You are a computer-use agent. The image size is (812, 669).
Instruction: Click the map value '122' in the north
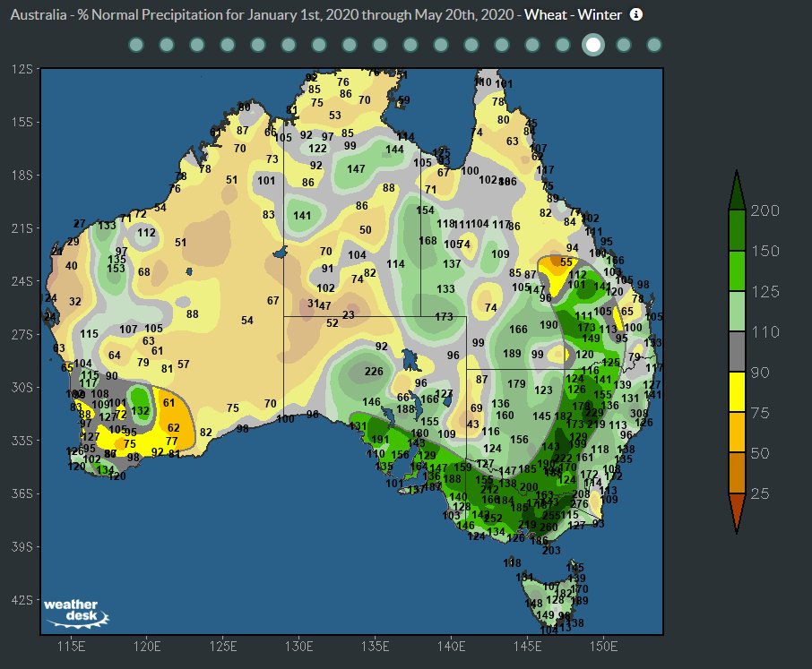(x=317, y=149)
